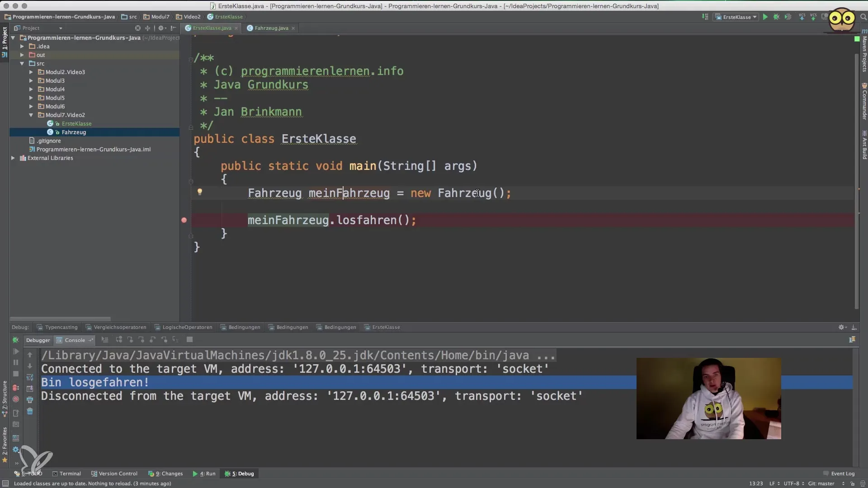Open 9: Changes tool window
This screenshot has width=868, height=488.
(x=165, y=474)
